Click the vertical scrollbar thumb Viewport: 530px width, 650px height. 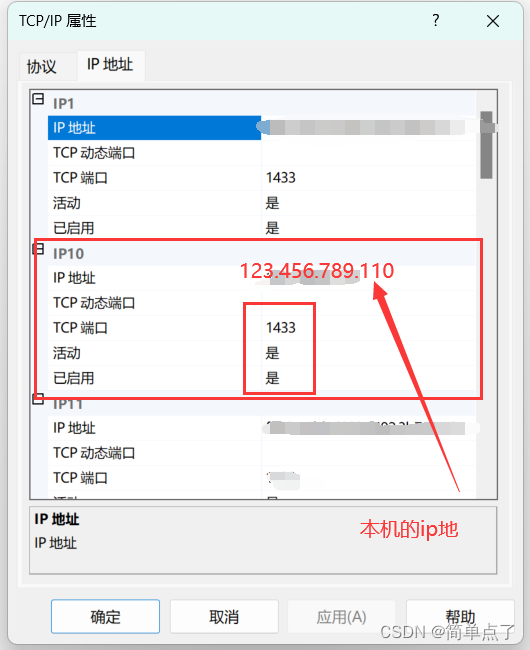click(x=486, y=145)
